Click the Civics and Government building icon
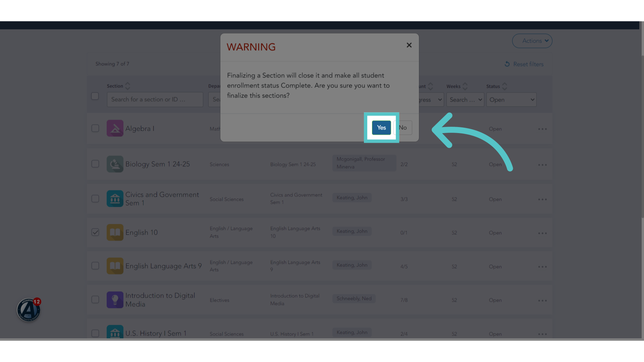The height and width of the screenshot is (362, 644). (x=115, y=199)
